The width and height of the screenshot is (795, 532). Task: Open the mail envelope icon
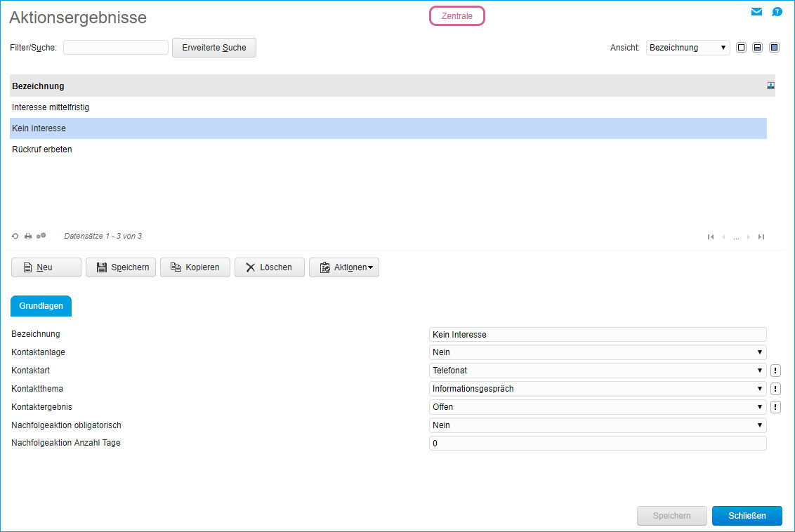[x=756, y=12]
